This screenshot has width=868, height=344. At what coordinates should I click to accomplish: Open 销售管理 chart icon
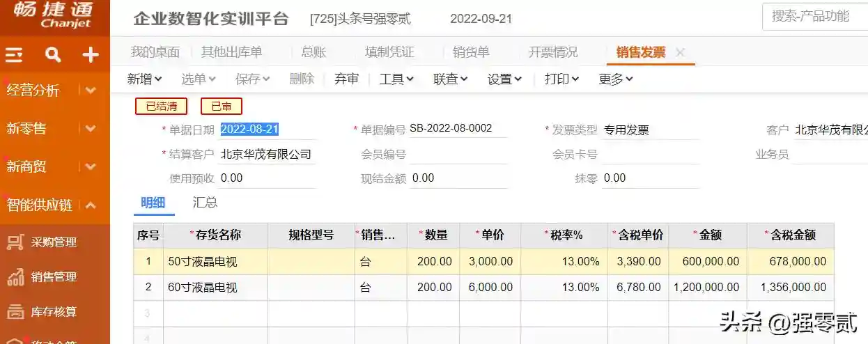tap(15, 276)
